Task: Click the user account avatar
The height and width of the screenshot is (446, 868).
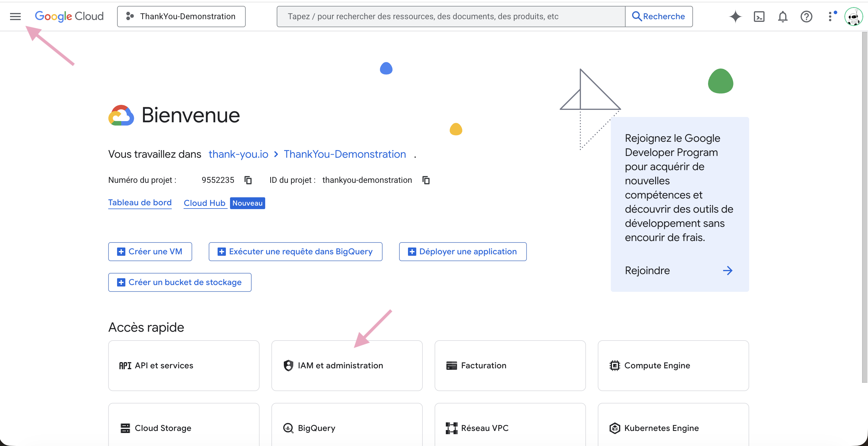Action: (x=853, y=16)
